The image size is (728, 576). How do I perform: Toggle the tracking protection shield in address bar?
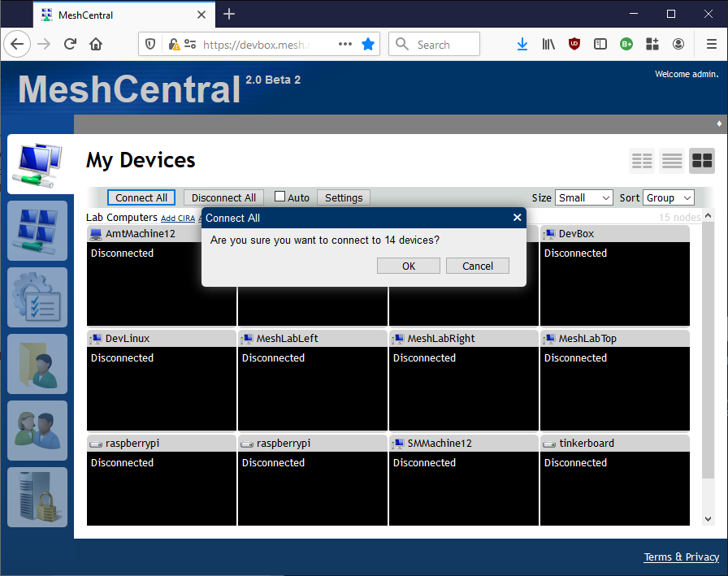151,44
